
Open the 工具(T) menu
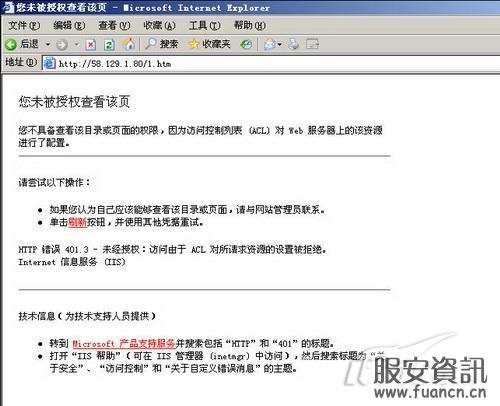click(x=204, y=25)
